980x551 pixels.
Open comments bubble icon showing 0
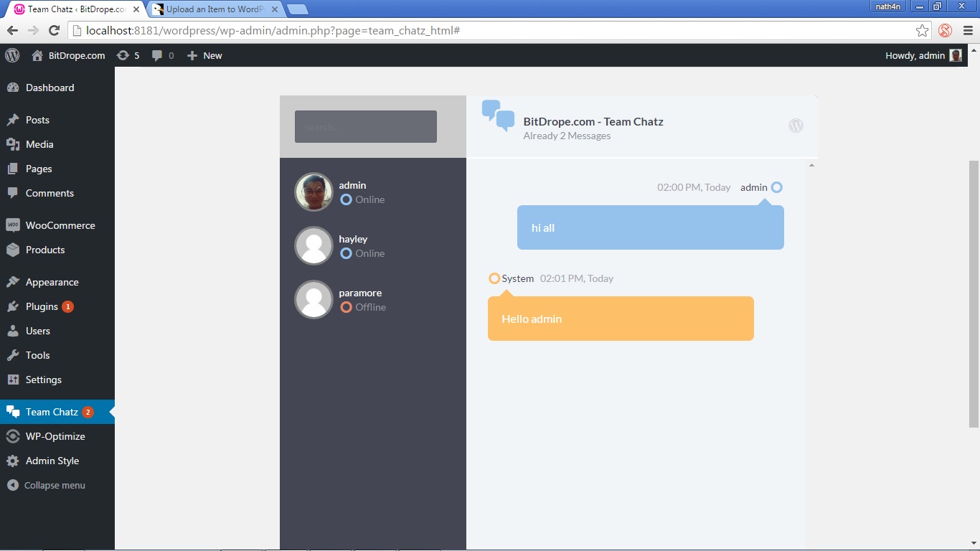pyautogui.click(x=157, y=55)
